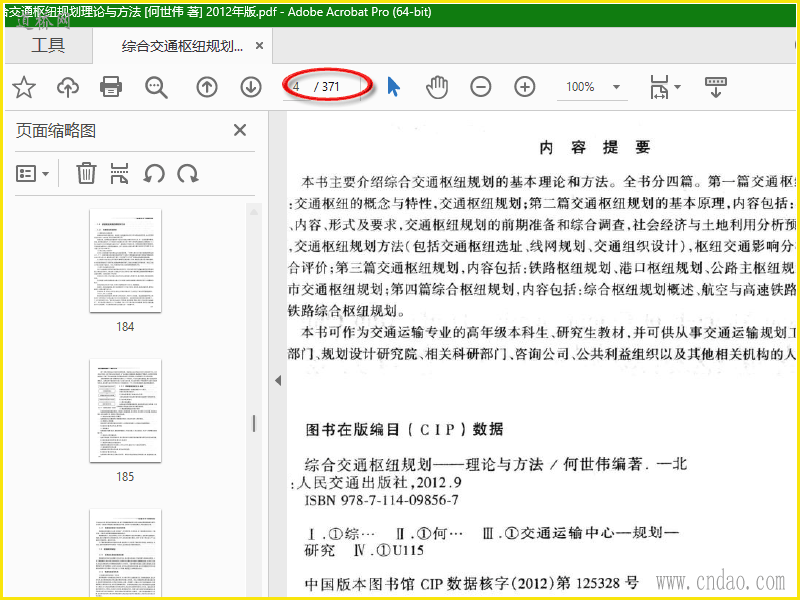Click the star bookmark icon

[23, 87]
